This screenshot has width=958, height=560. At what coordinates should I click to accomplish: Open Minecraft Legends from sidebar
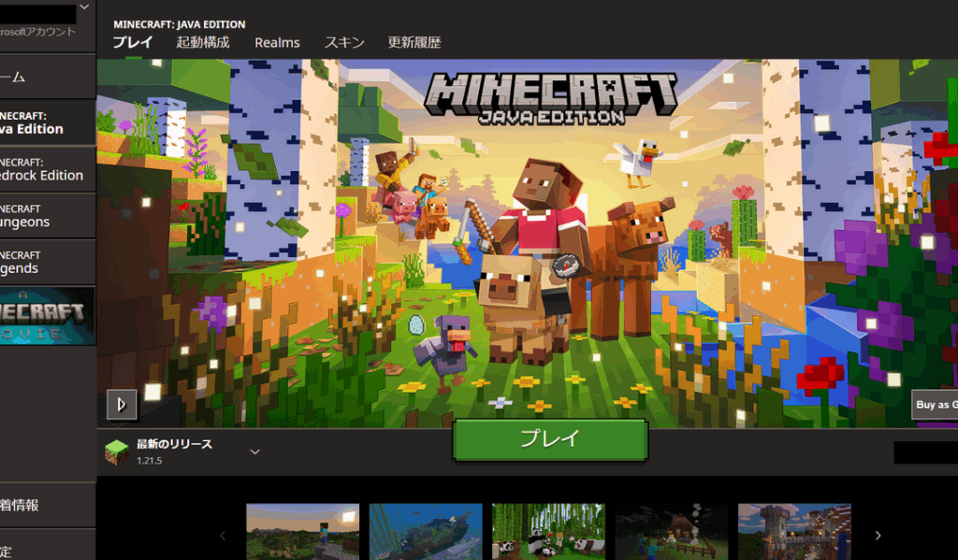(x=47, y=263)
